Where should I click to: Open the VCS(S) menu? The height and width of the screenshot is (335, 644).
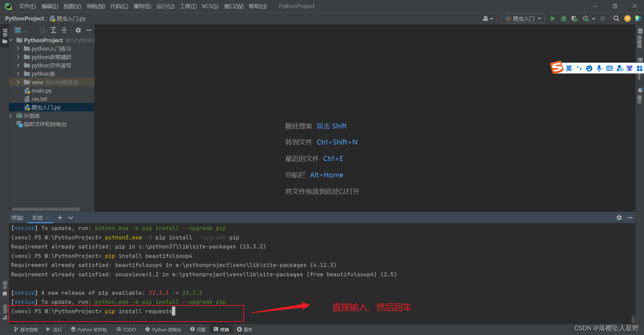(210, 6)
